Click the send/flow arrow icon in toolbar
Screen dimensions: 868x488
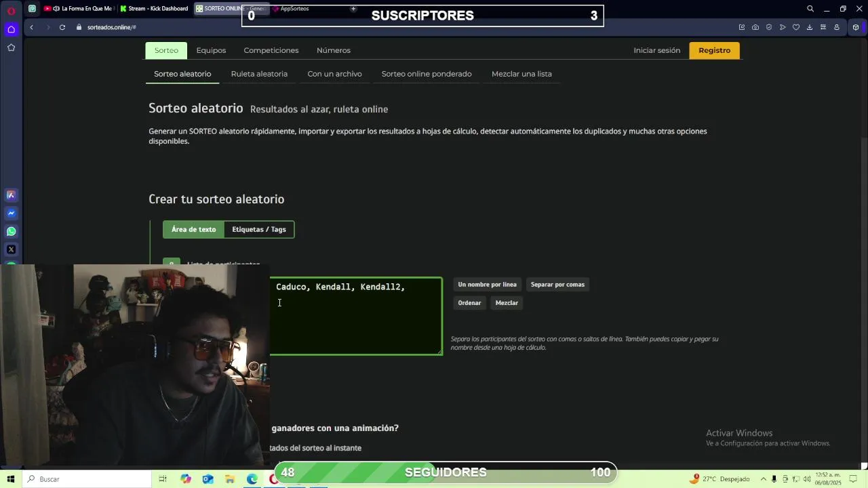pos(783,27)
